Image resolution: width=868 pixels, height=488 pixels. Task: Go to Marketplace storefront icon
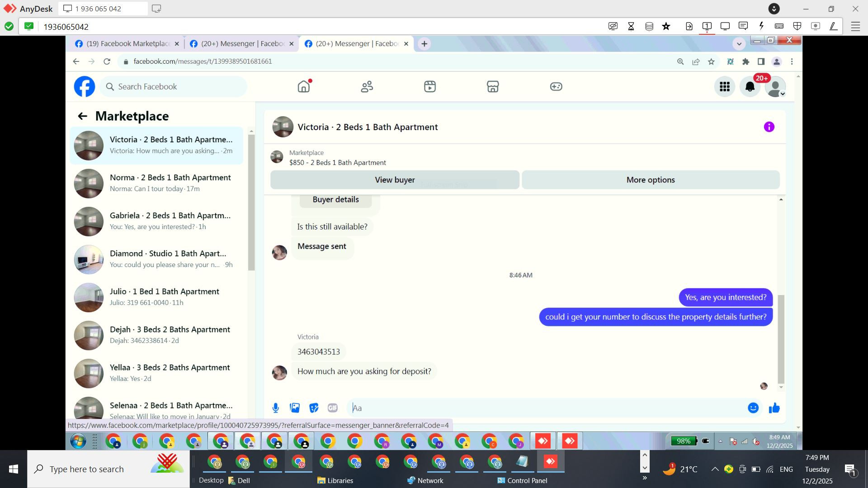tap(492, 87)
